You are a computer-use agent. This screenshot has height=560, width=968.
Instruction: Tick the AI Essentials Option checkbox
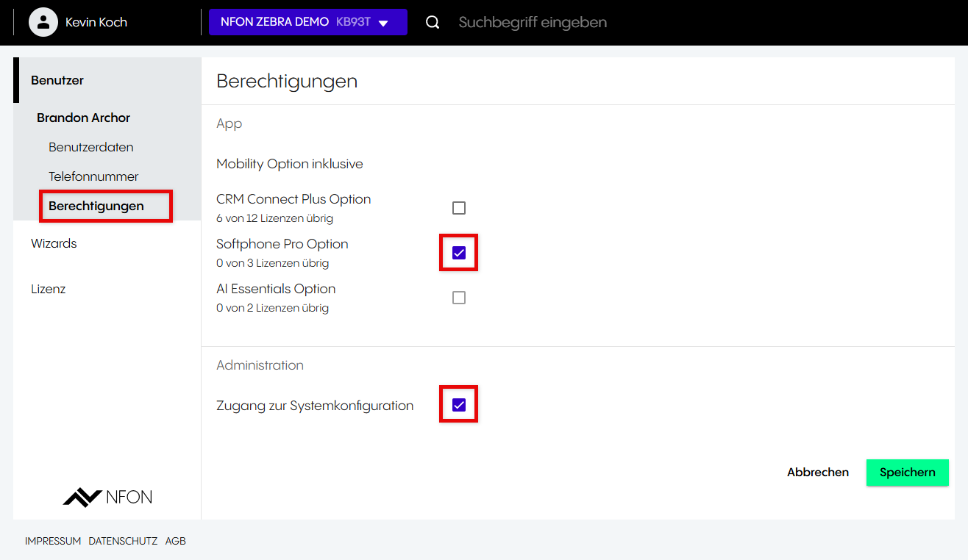point(459,298)
